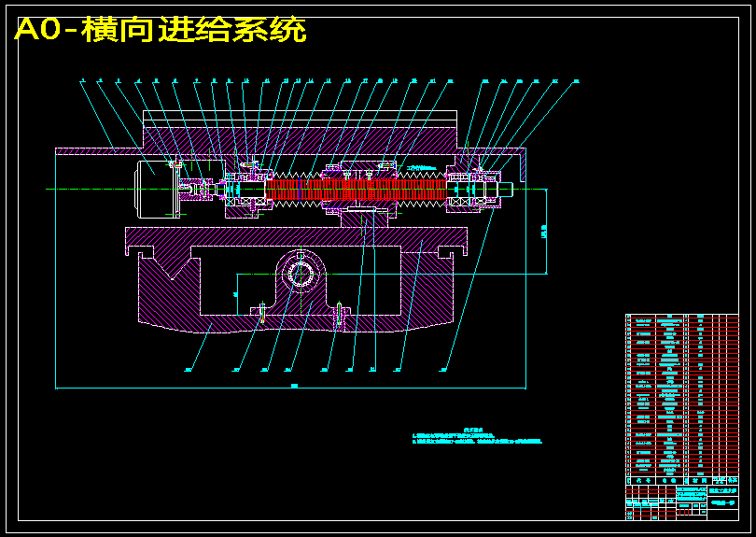The width and height of the screenshot is (756, 537).
Task: Select the shaft end at right of screw
Action: pos(504,189)
